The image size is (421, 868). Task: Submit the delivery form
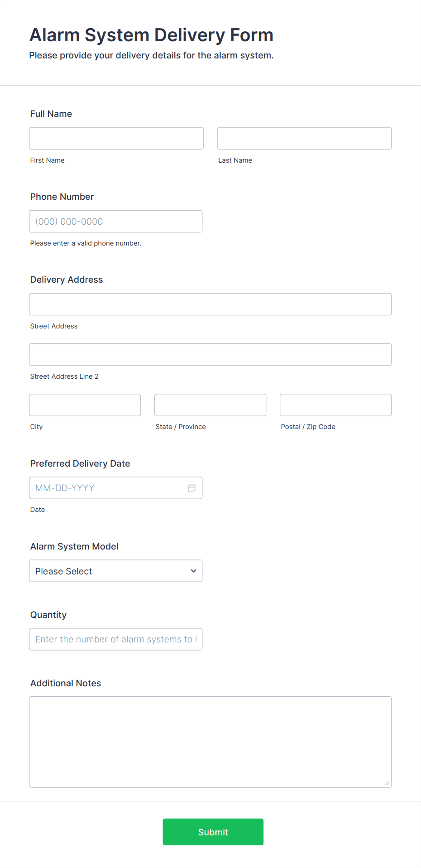pos(213,832)
